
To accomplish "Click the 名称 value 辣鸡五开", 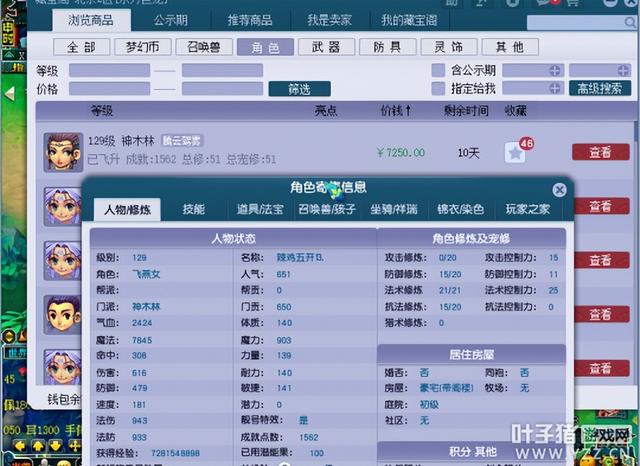I will pos(300,257).
